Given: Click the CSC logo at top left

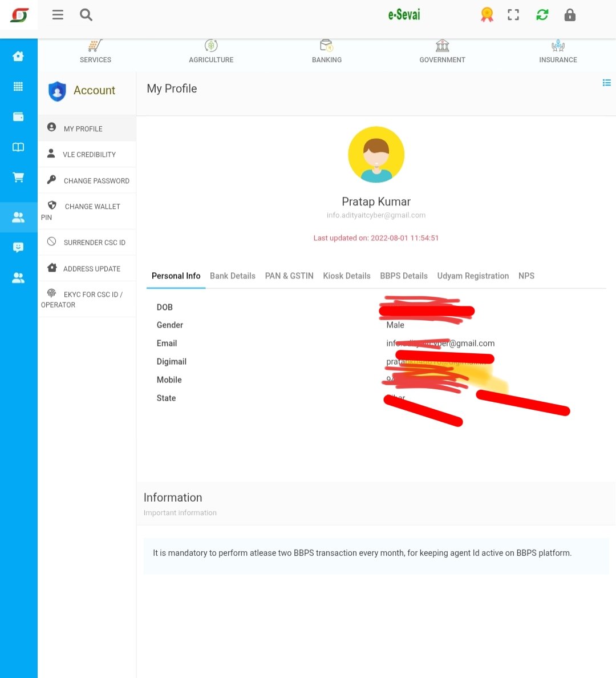Looking at the screenshot, I should tap(19, 15).
